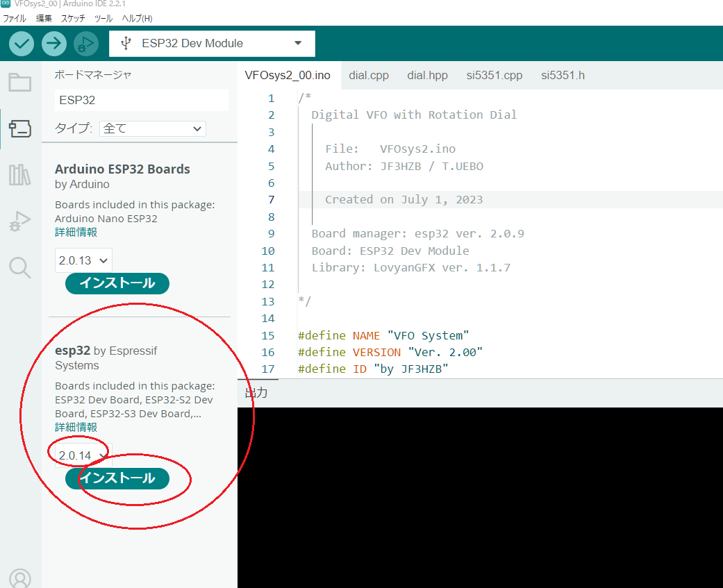Click the ボードマネージャ panel heading

[92, 75]
